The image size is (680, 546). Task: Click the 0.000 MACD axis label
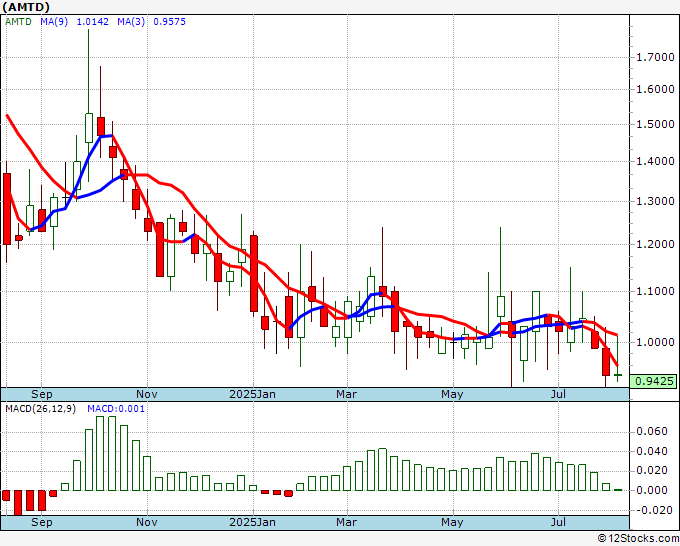652,490
